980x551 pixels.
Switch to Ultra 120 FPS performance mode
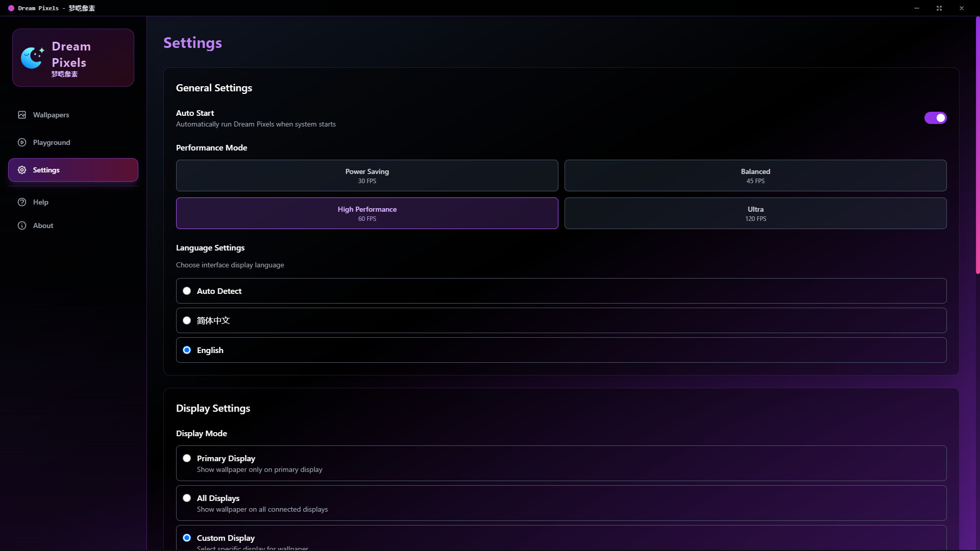coord(755,213)
